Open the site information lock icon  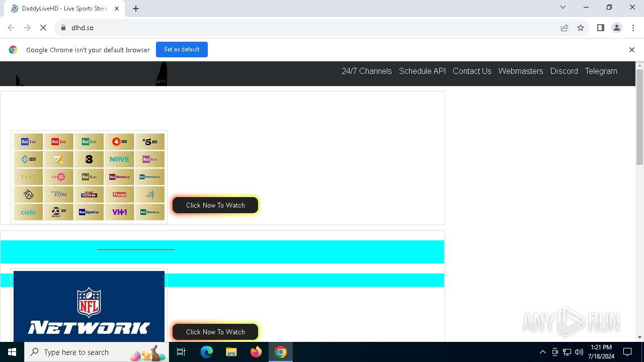(63, 28)
